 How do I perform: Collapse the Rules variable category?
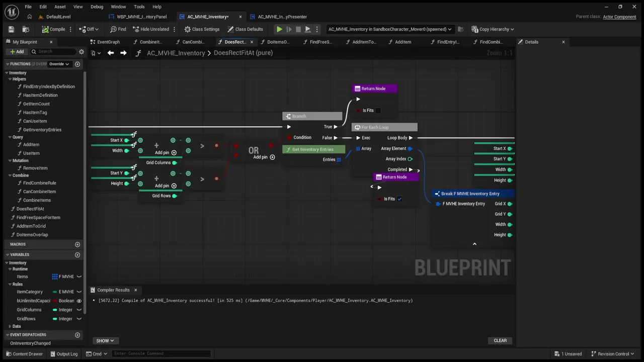point(10,284)
